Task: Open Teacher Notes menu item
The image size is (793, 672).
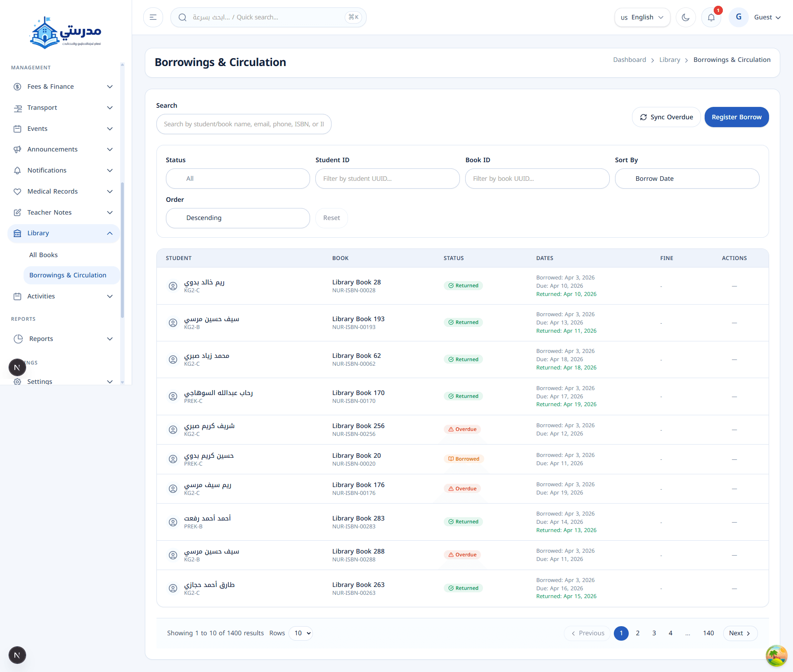Action: coord(64,213)
